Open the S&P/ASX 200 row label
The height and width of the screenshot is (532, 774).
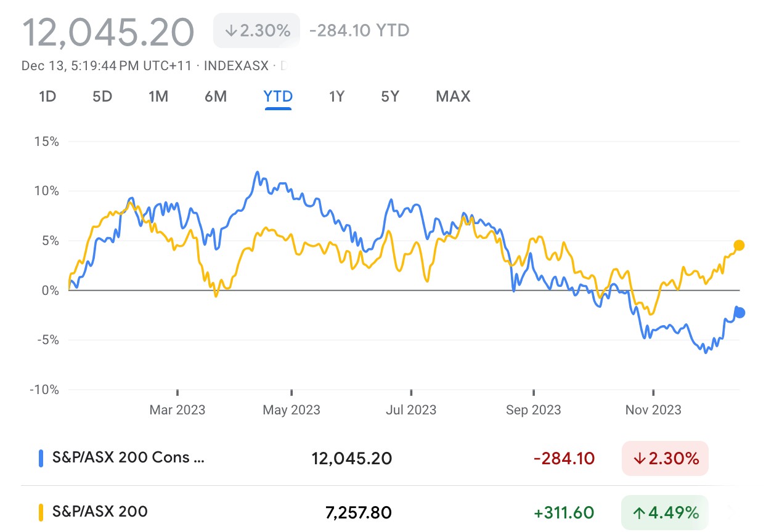(100, 512)
